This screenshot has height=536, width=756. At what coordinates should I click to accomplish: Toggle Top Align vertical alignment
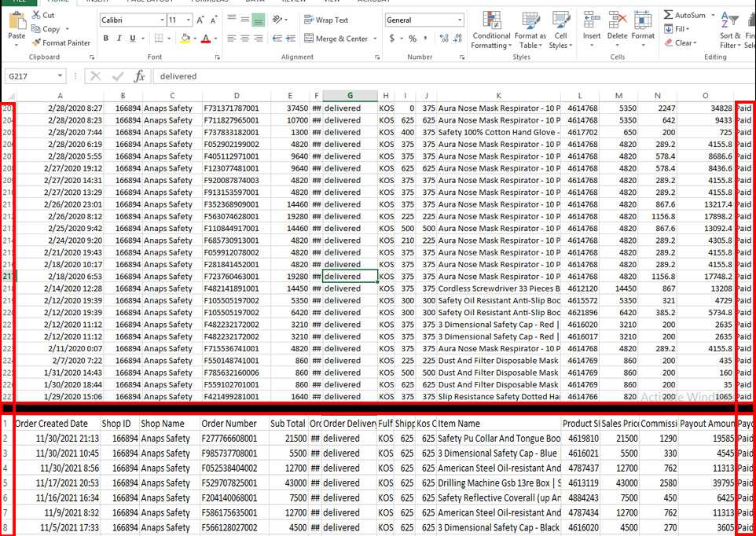click(232, 20)
